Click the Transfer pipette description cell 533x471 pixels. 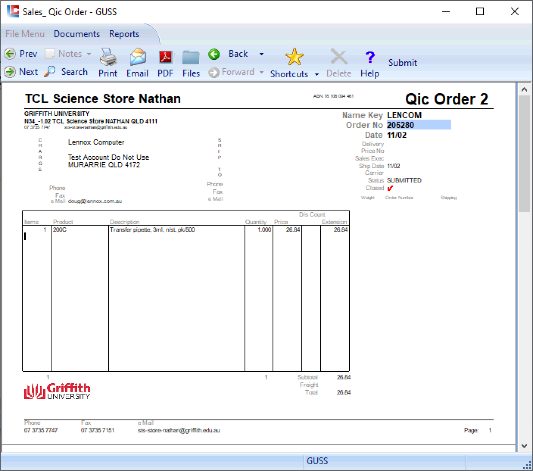176,230
